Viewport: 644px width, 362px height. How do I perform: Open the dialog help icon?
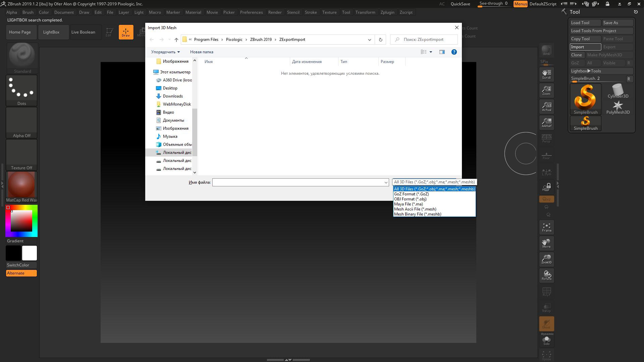click(454, 52)
